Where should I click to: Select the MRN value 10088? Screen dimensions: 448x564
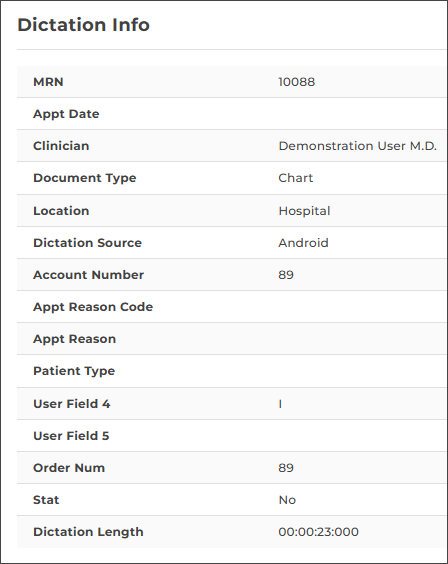(x=297, y=82)
